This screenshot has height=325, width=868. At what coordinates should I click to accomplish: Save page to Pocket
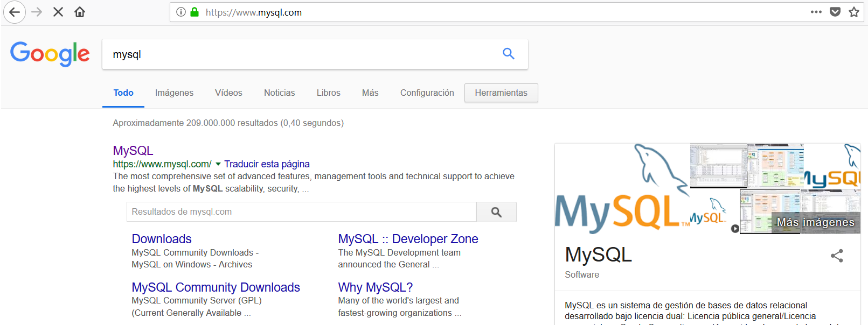point(835,12)
